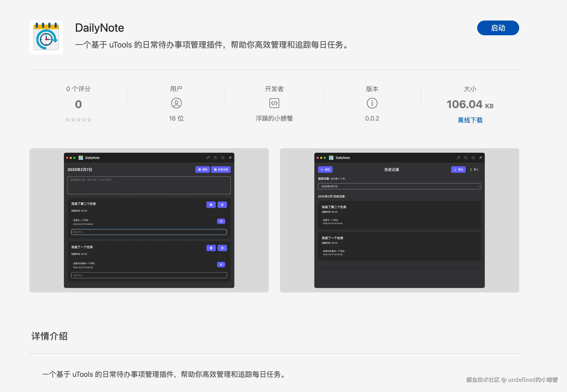Click the 启动 launch button
This screenshot has width=567, height=392.
(x=498, y=28)
